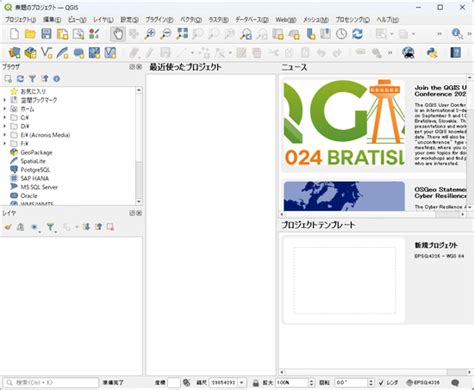Expand the Home tree item
The image size is (474, 390).
point(5,109)
